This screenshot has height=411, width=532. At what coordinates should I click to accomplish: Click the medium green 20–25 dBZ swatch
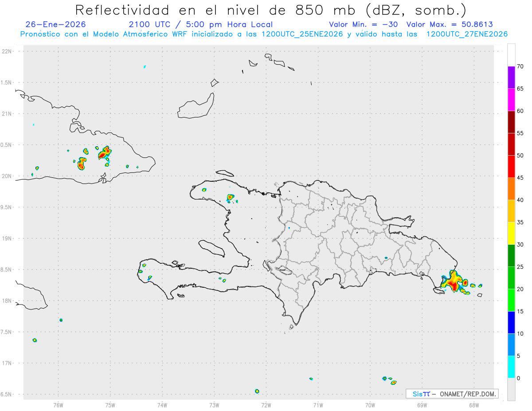pos(511,278)
